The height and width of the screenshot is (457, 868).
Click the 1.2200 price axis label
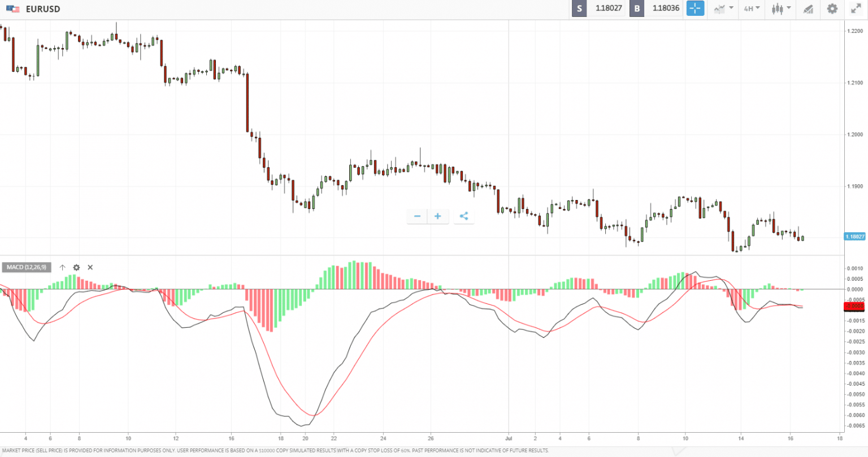point(855,31)
